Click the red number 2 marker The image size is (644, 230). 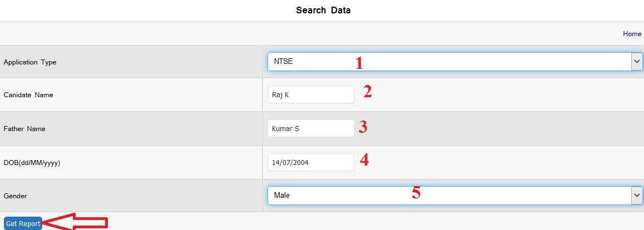[x=367, y=92]
